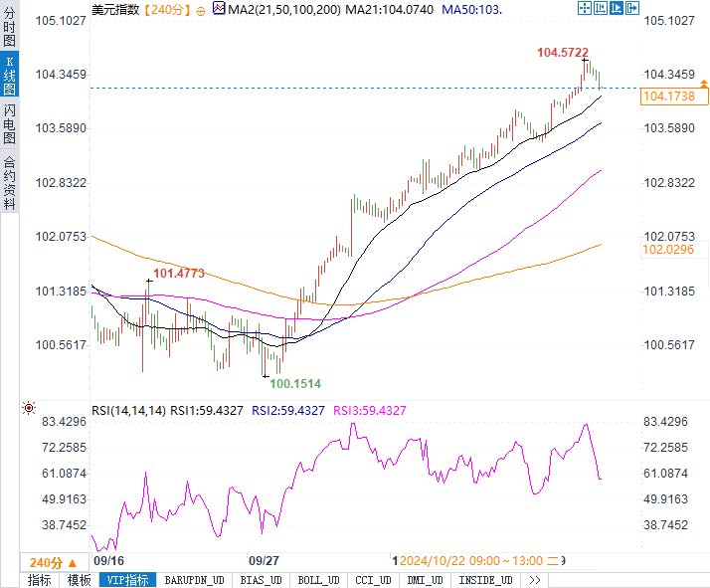Click the orange 104.1738 current price label

(x=674, y=97)
